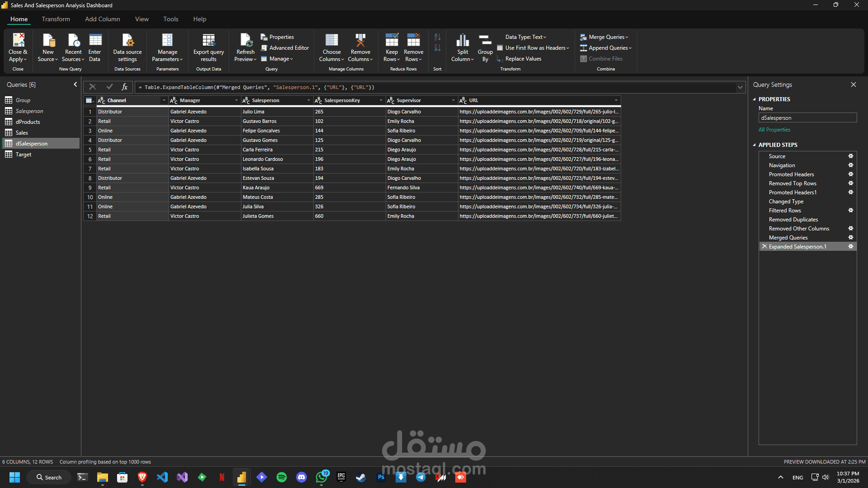The width and height of the screenshot is (868, 488).
Task: Click the All Properties link
Action: pos(774,130)
